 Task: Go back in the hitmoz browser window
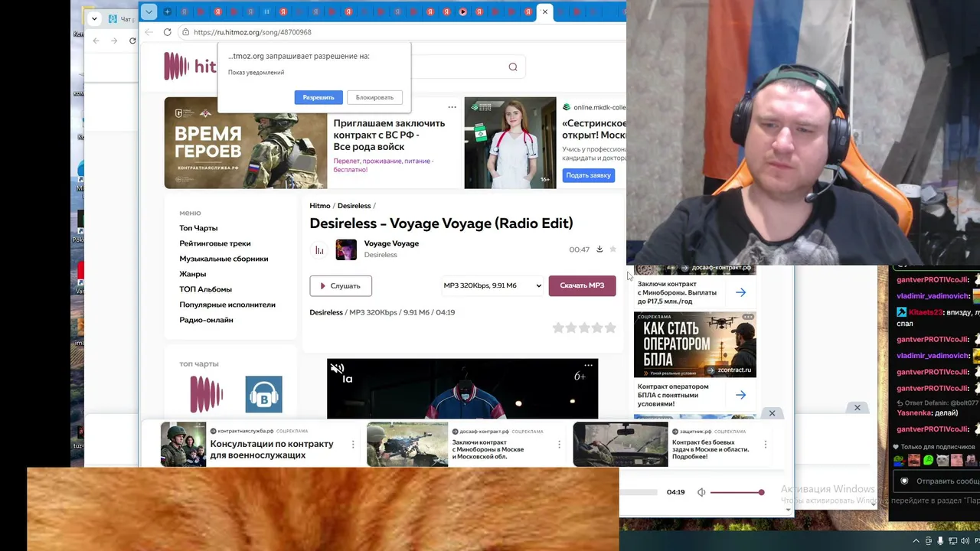point(149,32)
